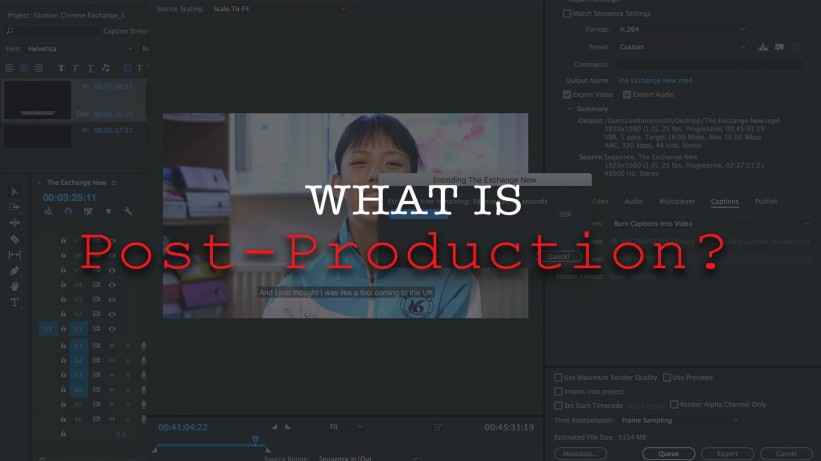Click the timeline wrench settings icon

click(128, 212)
